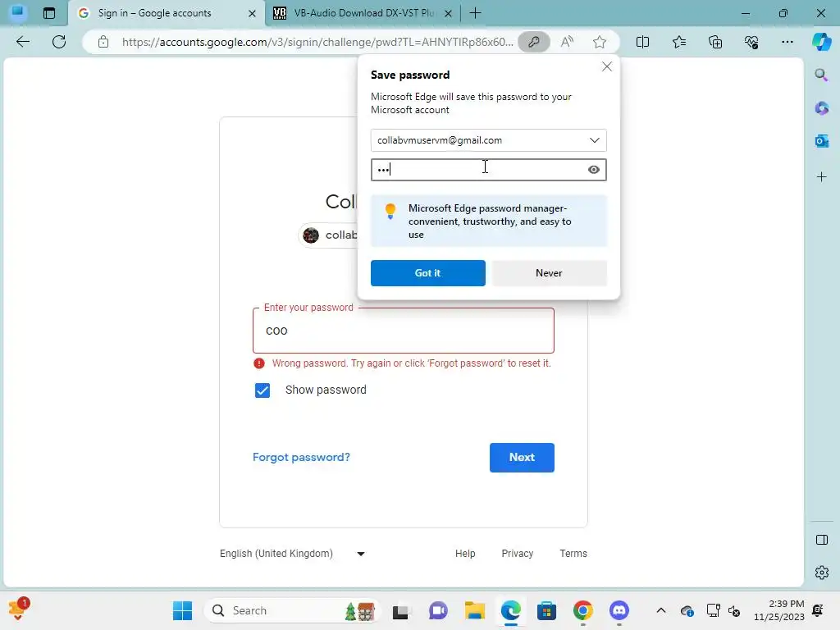Close the Save password popup
The height and width of the screenshot is (630, 840).
[x=606, y=66]
